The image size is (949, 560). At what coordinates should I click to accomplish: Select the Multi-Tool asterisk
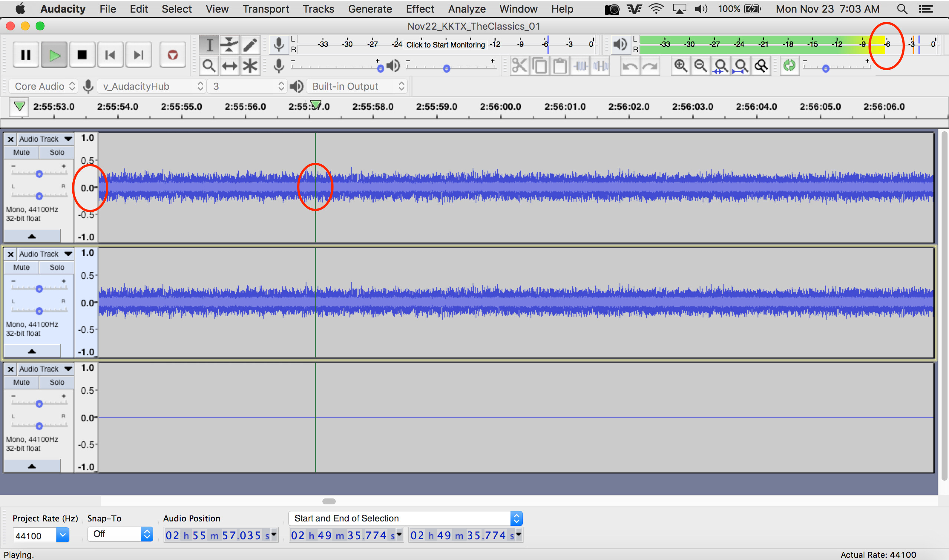[x=250, y=66]
